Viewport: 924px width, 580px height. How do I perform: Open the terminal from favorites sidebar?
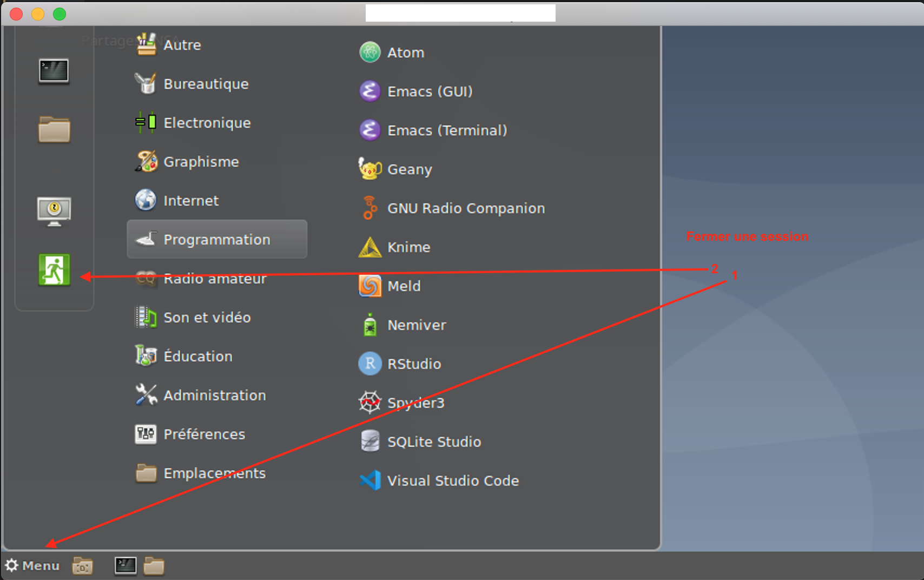point(54,71)
